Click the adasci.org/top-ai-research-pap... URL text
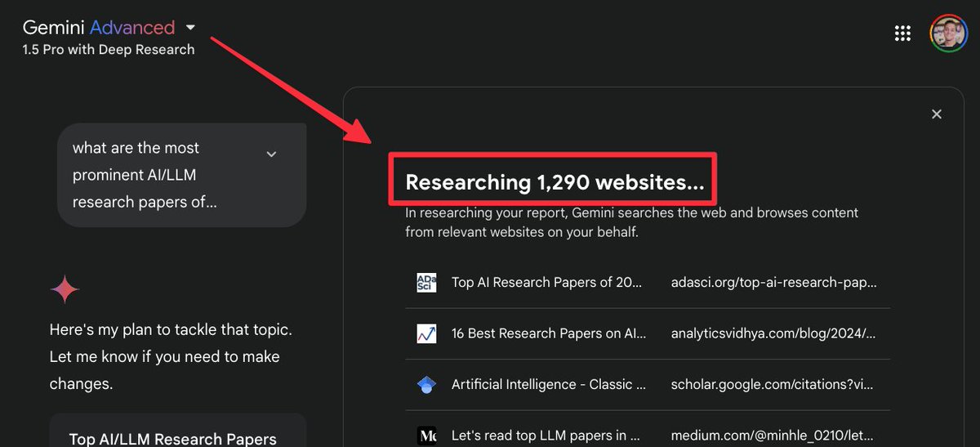 [x=774, y=283]
